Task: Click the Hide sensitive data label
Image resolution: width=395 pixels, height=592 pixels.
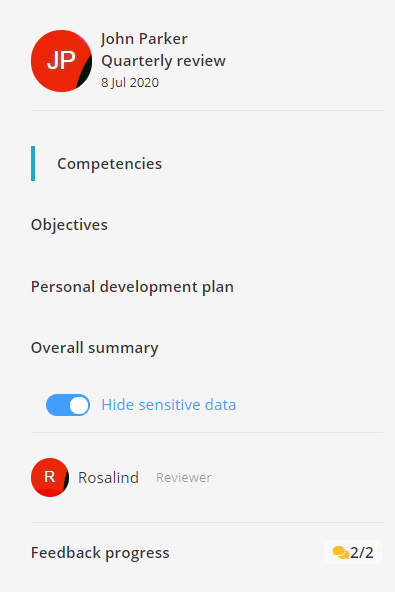Action: tap(169, 405)
